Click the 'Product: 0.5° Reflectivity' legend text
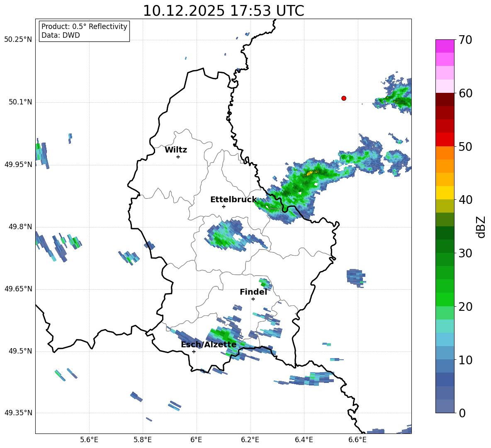The width and height of the screenshot is (491, 448). (x=84, y=27)
